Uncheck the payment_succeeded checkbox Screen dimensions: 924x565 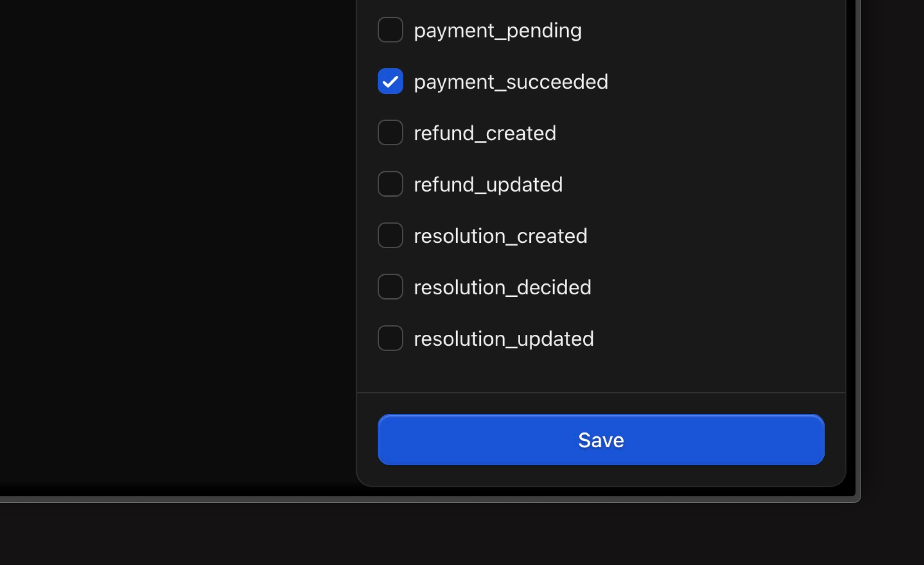point(390,81)
